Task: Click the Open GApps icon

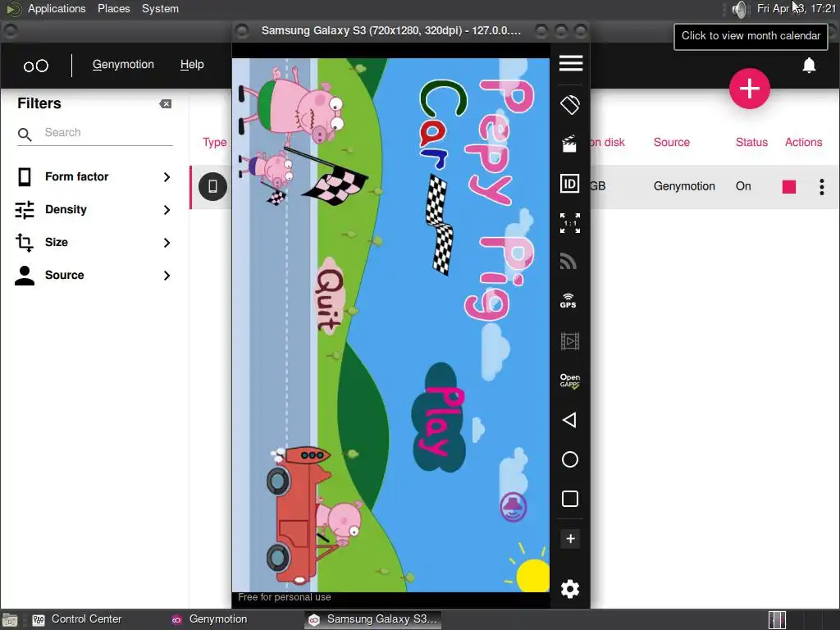Action: 570,381
